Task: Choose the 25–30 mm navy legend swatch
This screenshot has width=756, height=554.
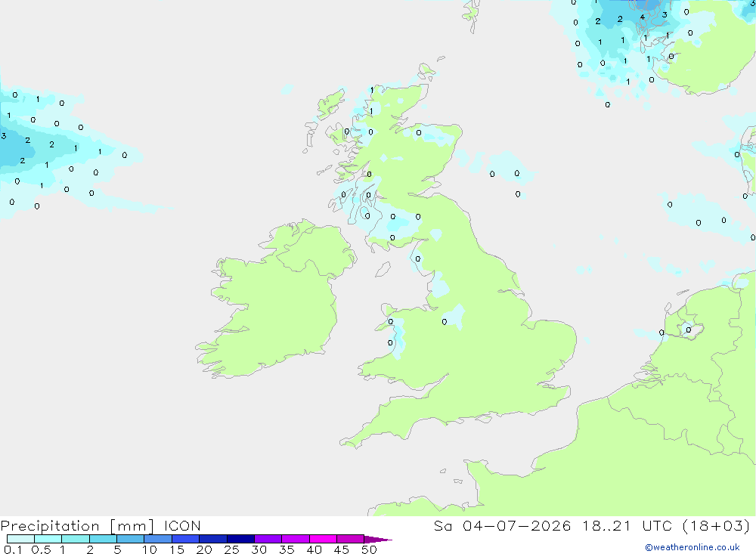Action: pos(240,539)
